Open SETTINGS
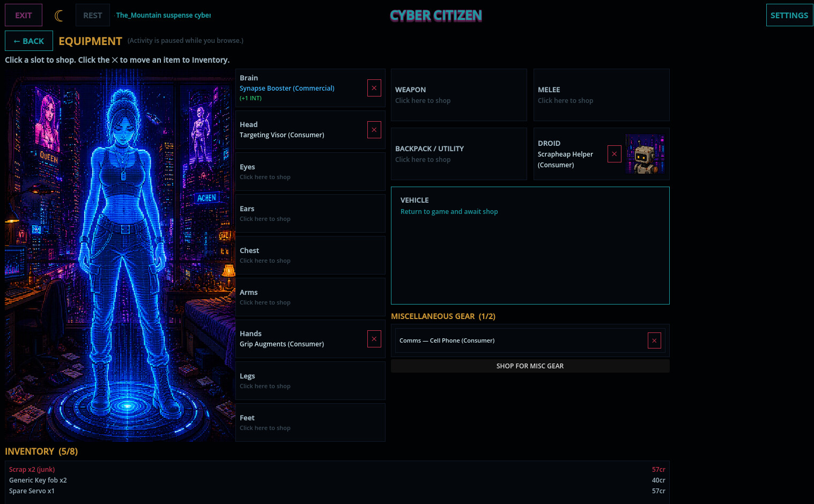 tap(789, 16)
